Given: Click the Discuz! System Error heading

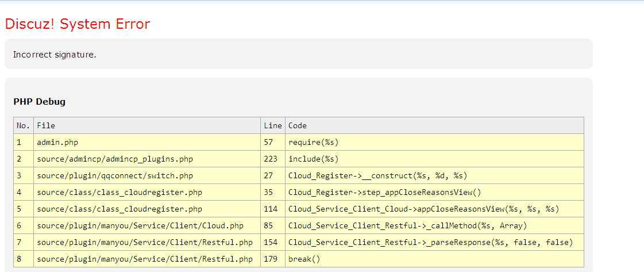Looking at the screenshot, I should coord(77,24).
